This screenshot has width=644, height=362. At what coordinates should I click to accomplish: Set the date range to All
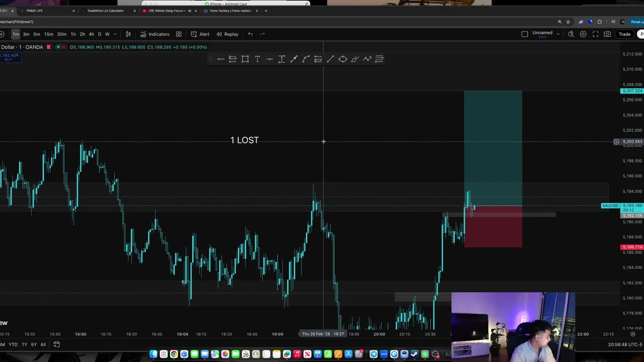(43, 344)
